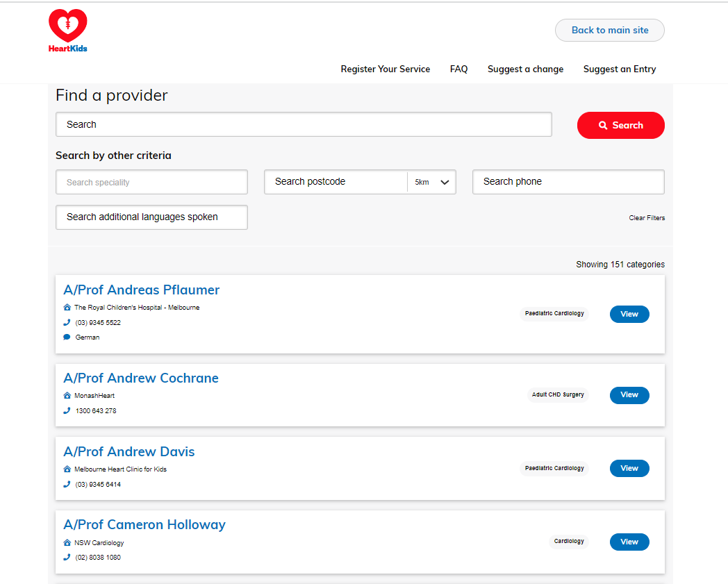
Task: Click Back to main site button
Action: (609, 31)
